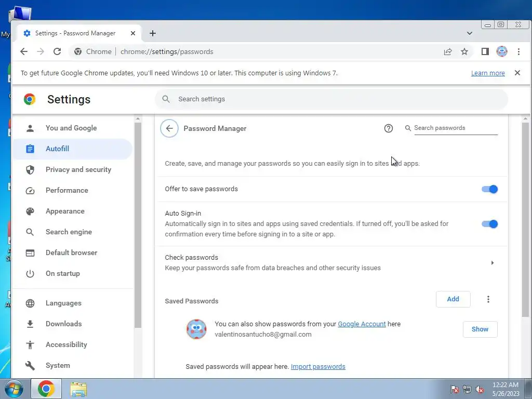Open a new tab with plus button

(153, 33)
